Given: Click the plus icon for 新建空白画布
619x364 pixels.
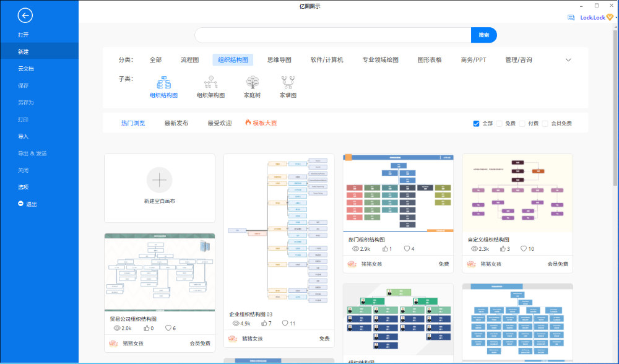Looking at the screenshot, I should click(160, 180).
